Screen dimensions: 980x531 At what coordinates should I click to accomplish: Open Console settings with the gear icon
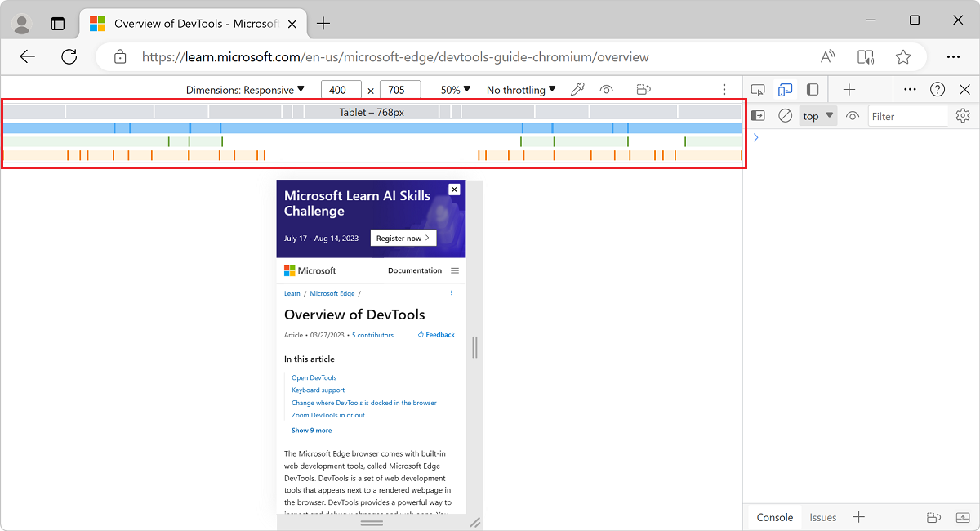963,115
